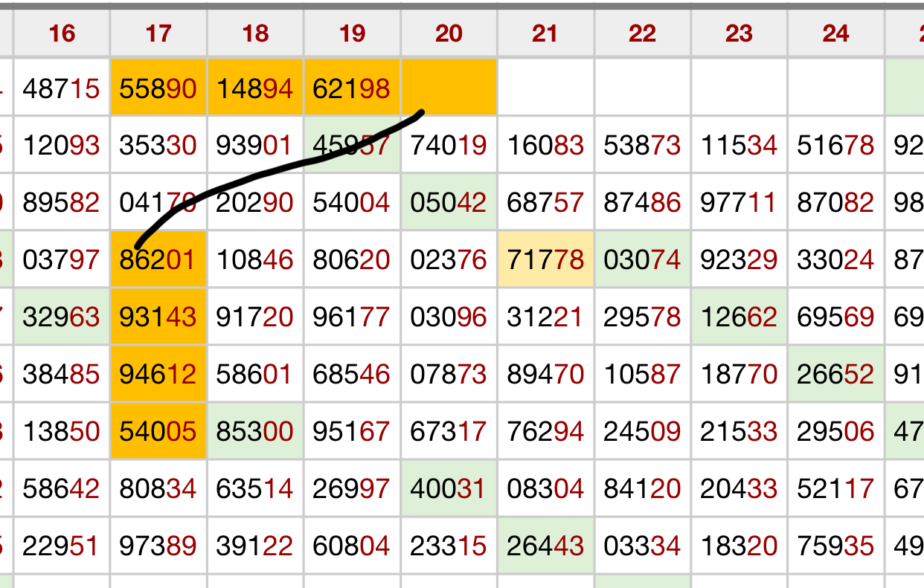Select the orange cell 86201

[158, 259]
